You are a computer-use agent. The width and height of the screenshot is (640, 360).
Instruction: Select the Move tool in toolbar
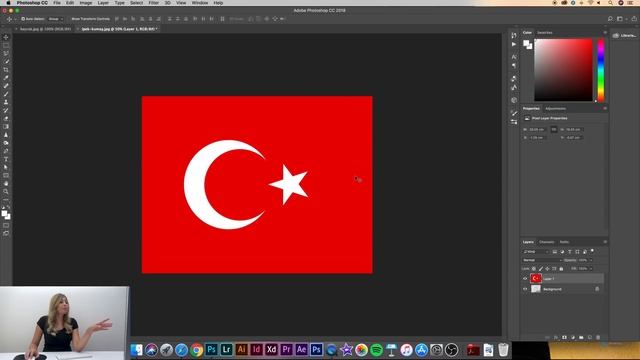point(6,37)
